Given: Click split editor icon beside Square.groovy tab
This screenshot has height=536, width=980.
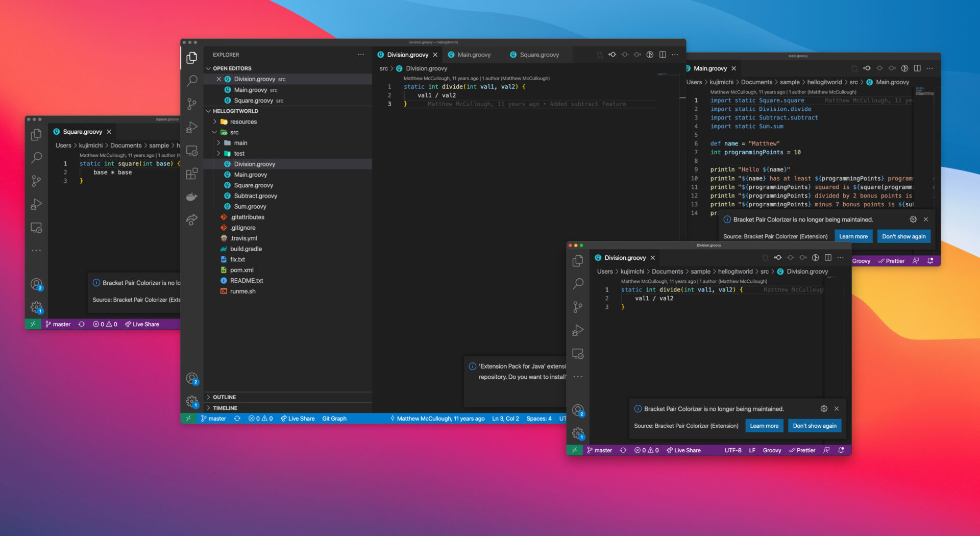Looking at the screenshot, I should 663,55.
